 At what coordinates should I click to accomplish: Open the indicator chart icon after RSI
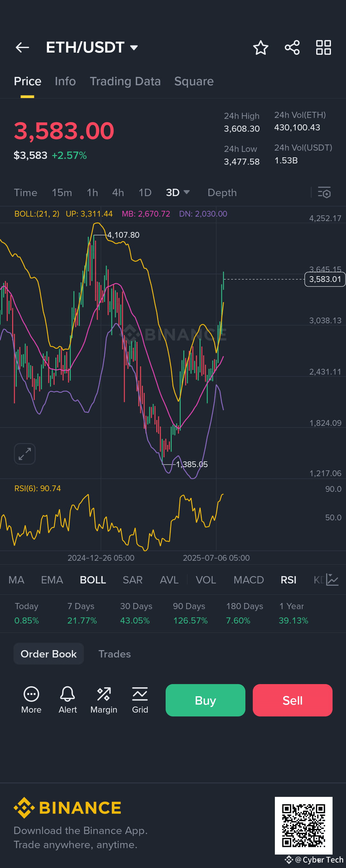[x=332, y=580]
